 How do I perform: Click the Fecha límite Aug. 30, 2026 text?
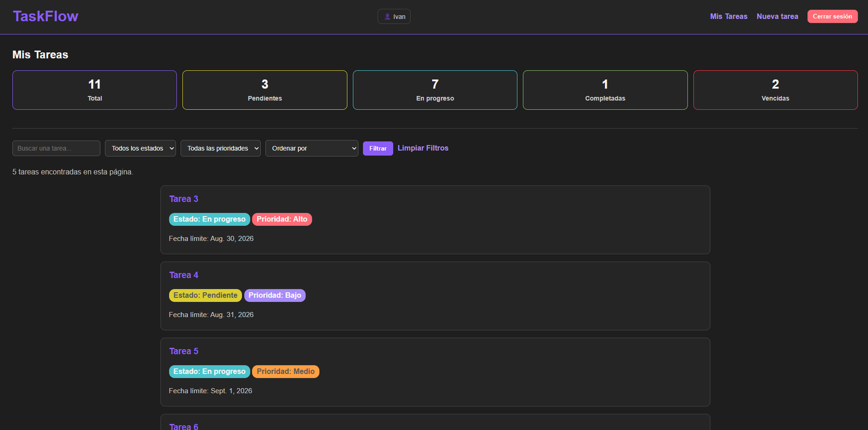click(211, 238)
